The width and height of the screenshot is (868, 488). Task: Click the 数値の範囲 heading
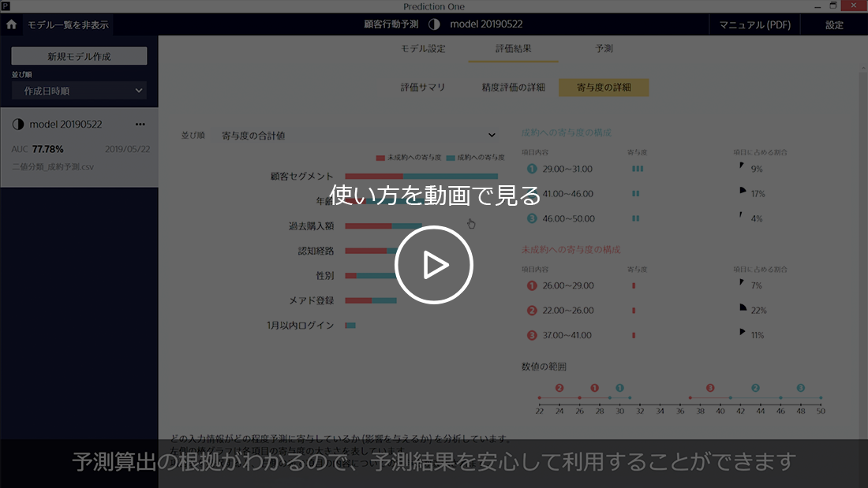(x=544, y=367)
